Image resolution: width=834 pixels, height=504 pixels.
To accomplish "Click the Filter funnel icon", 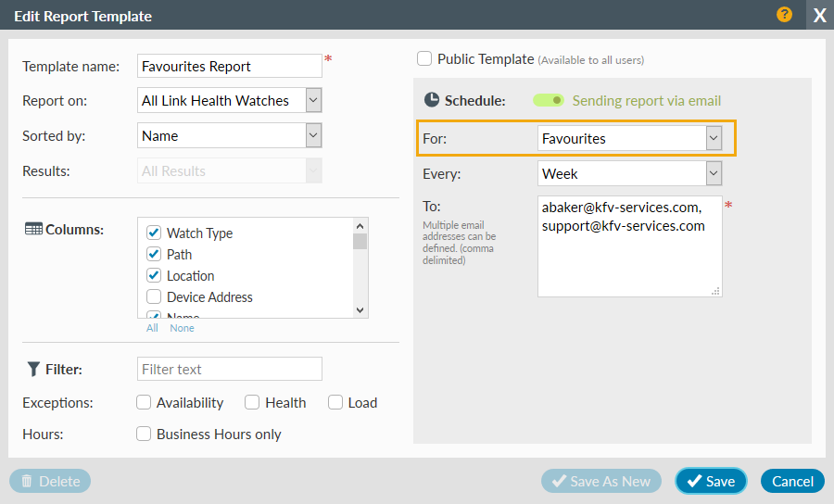I will (32, 369).
